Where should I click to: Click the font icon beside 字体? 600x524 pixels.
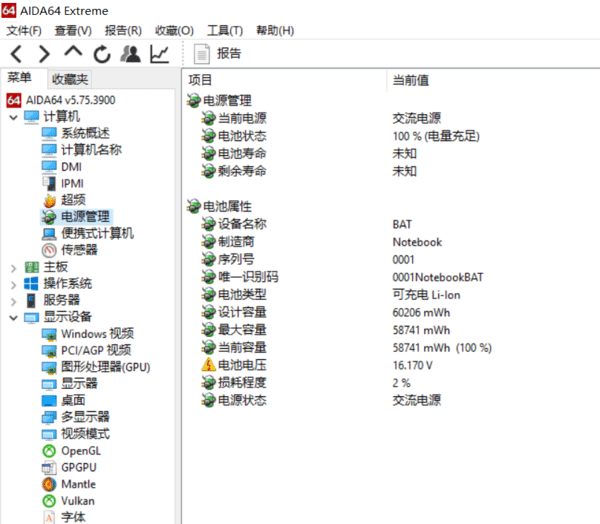tap(49, 517)
